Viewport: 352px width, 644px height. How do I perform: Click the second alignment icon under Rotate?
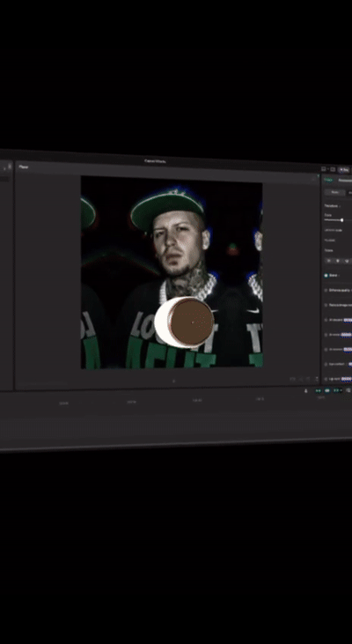pyautogui.click(x=338, y=261)
